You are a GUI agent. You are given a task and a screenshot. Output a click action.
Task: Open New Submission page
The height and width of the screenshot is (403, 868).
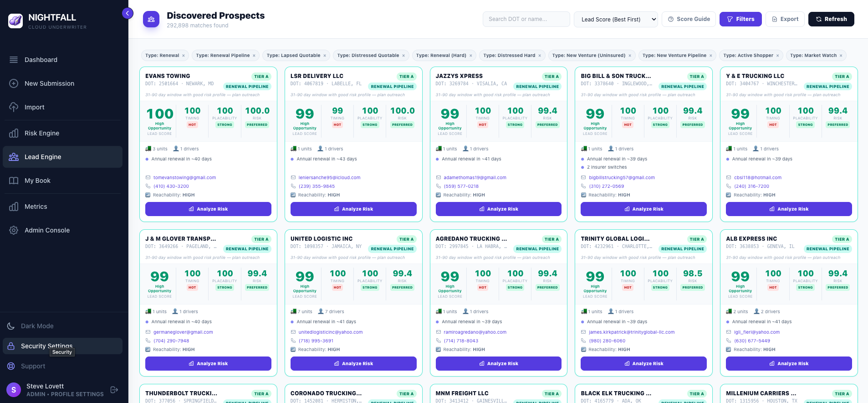62,83
